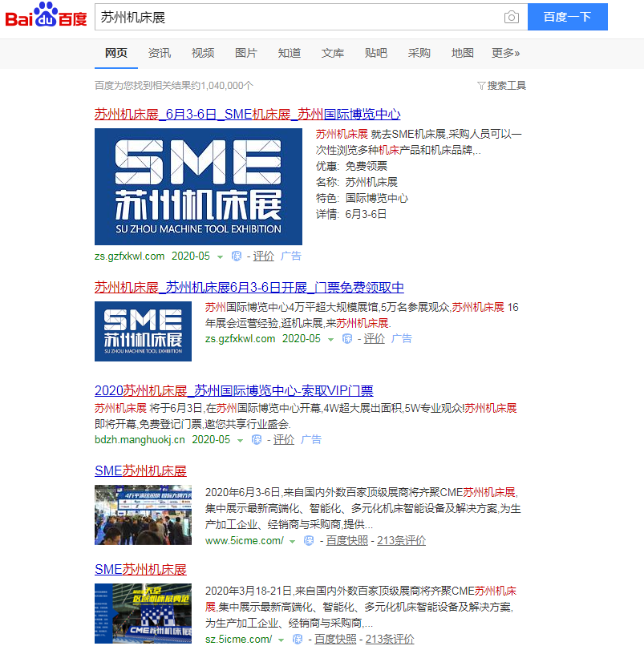Switch to the 资讯 tab
This screenshot has width=644, height=650.
tap(160, 53)
